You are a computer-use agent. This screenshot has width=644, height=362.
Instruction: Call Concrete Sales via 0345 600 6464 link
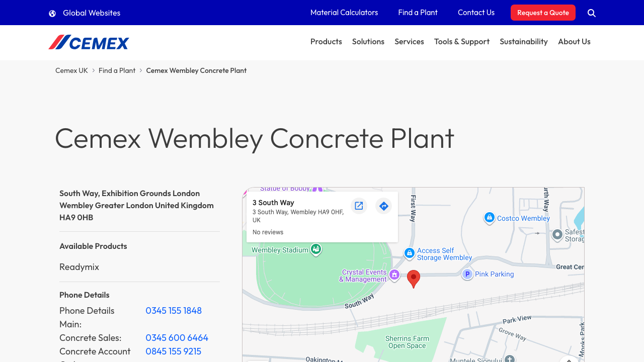coord(177,337)
